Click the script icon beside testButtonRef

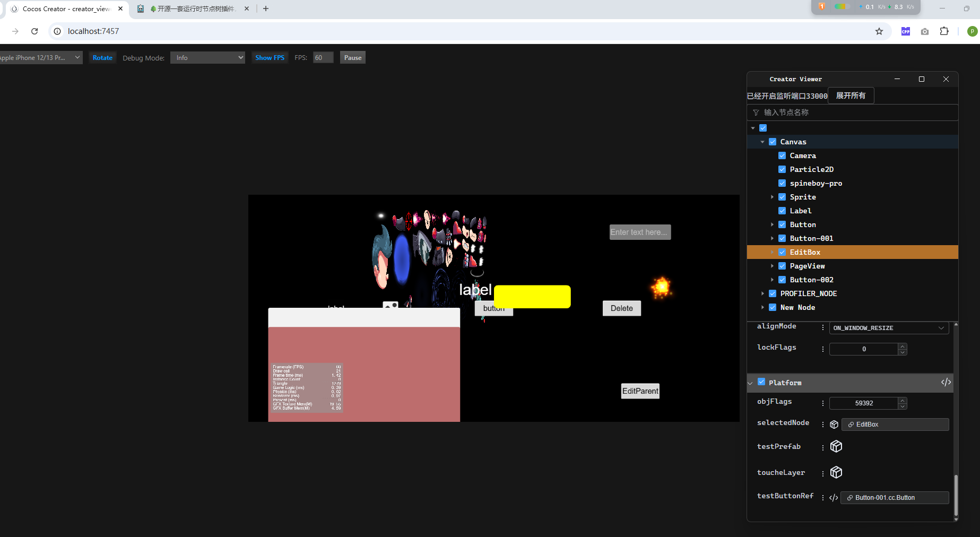[x=834, y=498]
